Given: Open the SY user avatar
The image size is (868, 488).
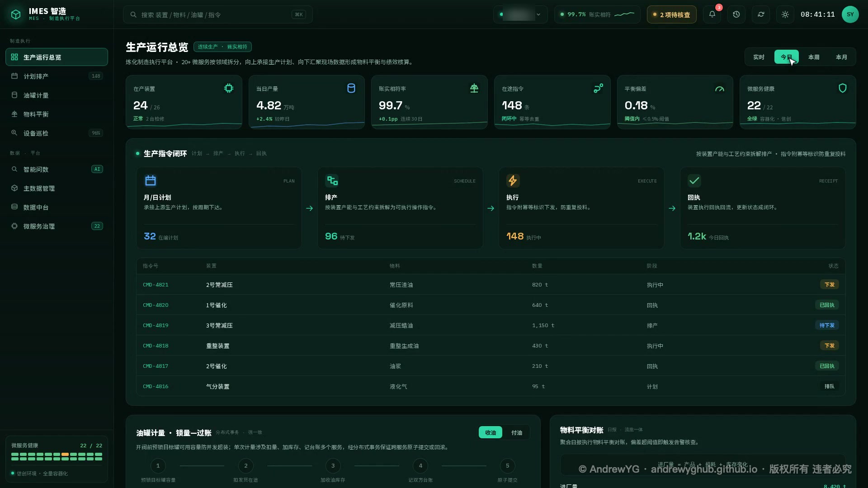Looking at the screenshot, I should pyautogui.click(x=850, y=14).
